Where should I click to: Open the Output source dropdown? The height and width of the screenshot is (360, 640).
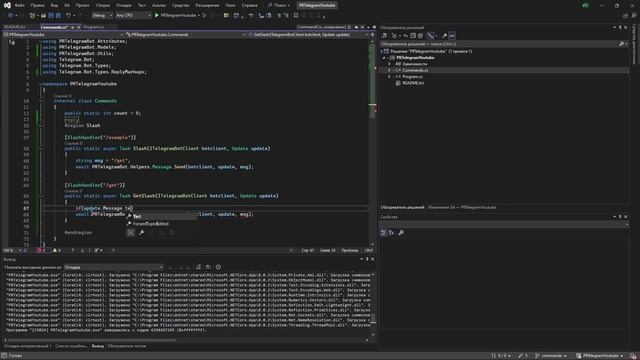click(x=114, y=267)
